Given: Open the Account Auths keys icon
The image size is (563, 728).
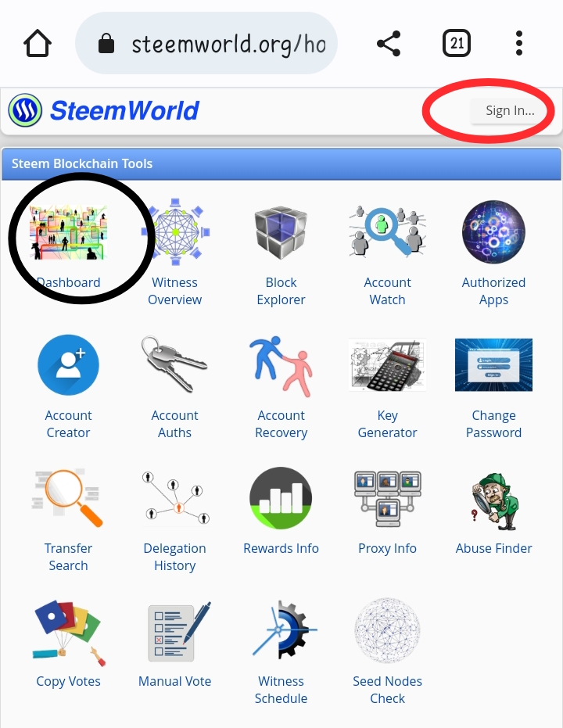Looking at the screenshot, I should coord(174,365).
